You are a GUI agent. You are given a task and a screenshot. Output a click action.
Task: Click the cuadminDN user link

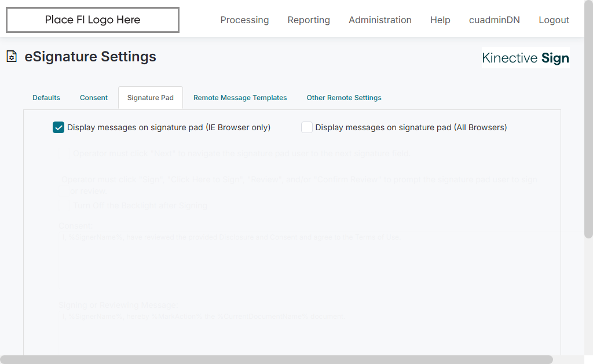(x=495, y=20)
